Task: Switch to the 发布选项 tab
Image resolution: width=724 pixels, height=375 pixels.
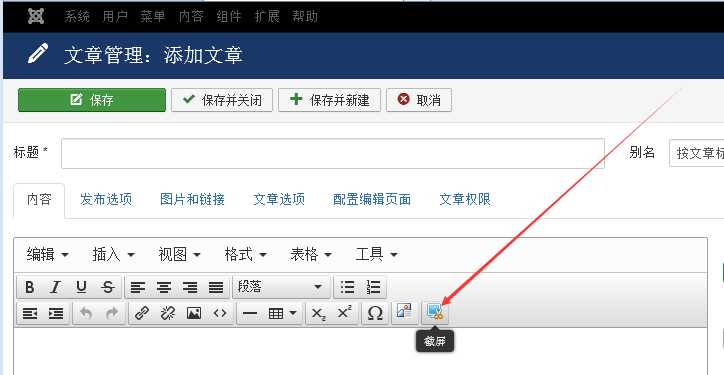Action: click(x=106, y=200)
